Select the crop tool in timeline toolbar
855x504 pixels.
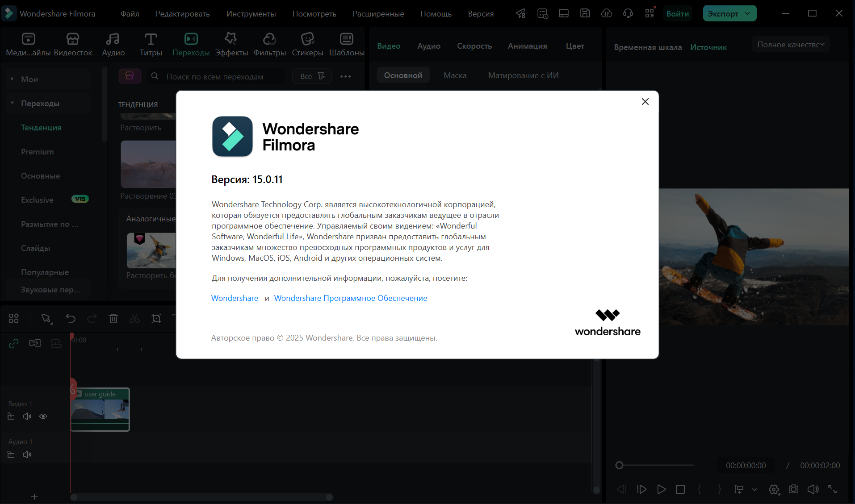[156, 318]
